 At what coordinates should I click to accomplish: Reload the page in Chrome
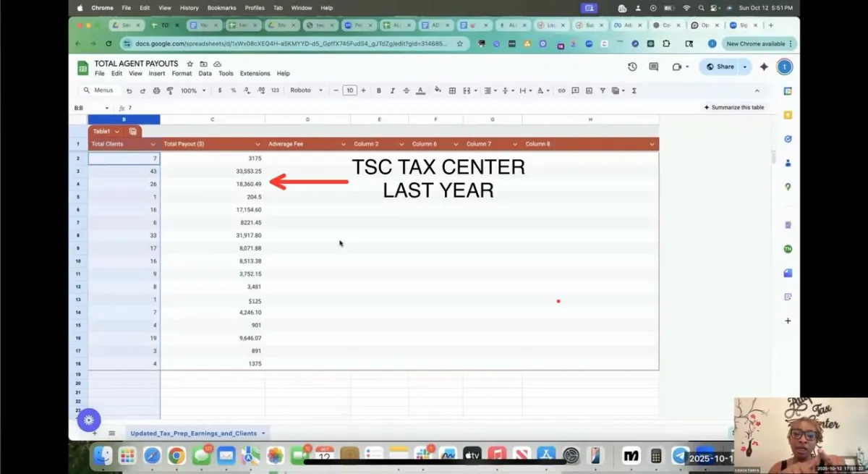point(109,43)
